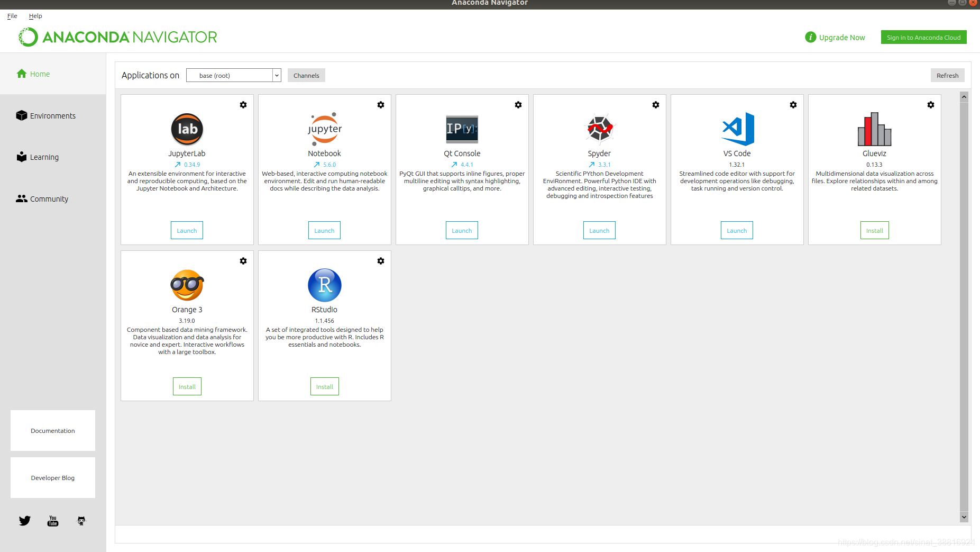Open the Developer Blog link
Image resolution: width=980 pixels, height=552 pixels.
pyautogui.click(x=53, y=477)
